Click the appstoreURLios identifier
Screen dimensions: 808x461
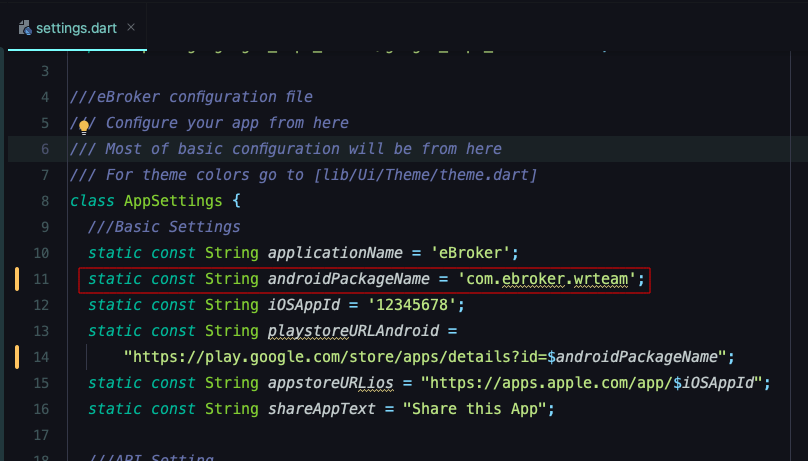[330, 383]
